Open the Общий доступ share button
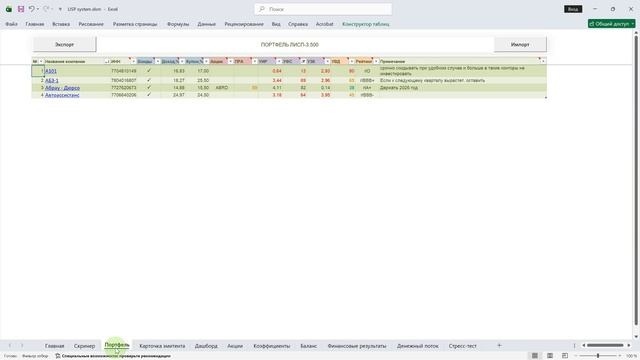The width and height of the screenshot is (640, 360). pos(611,24)
